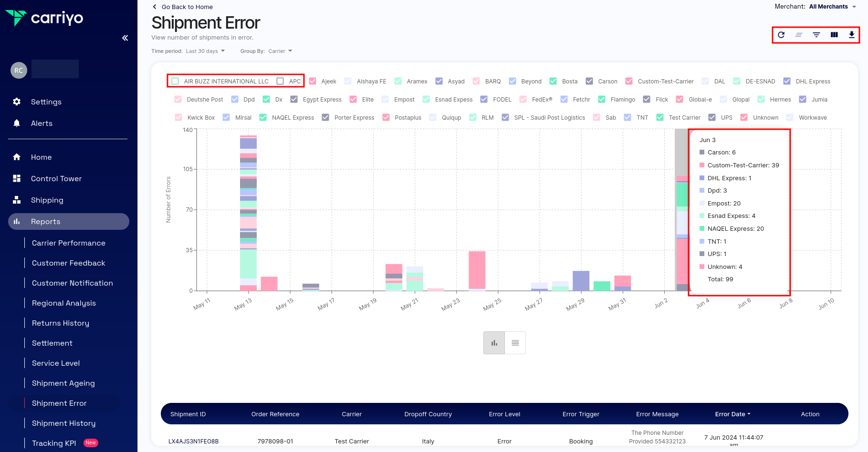
Task: Toggle the NAQEL Express checkbox
Action: point(263,117)
